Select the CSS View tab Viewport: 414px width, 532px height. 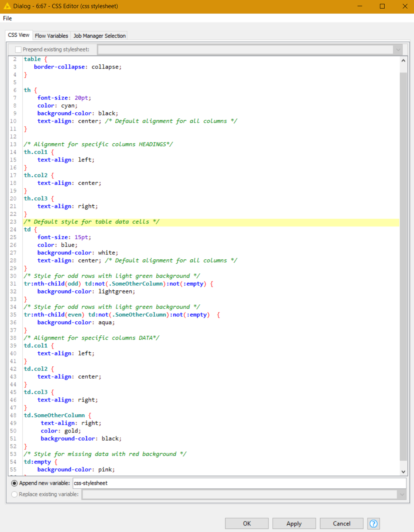pos(19,35)
